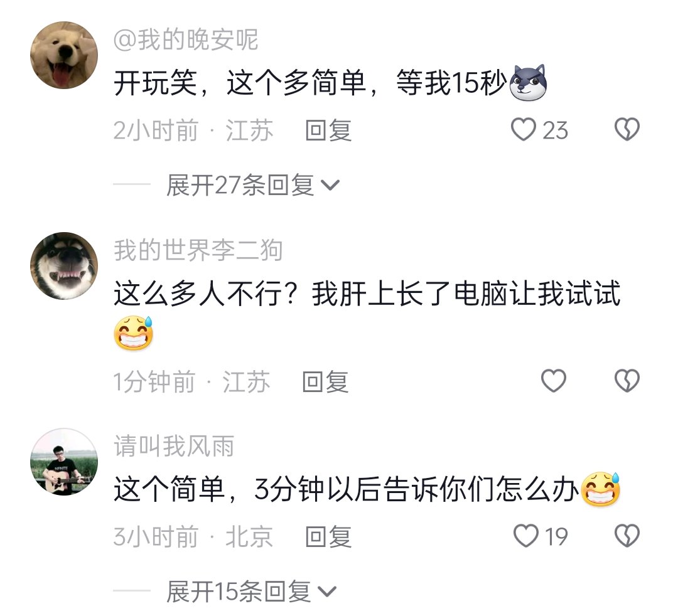The image size is (678, 616).
Task: Click chevron next to 展开27条回复
Action: click(x=330, y=186)
